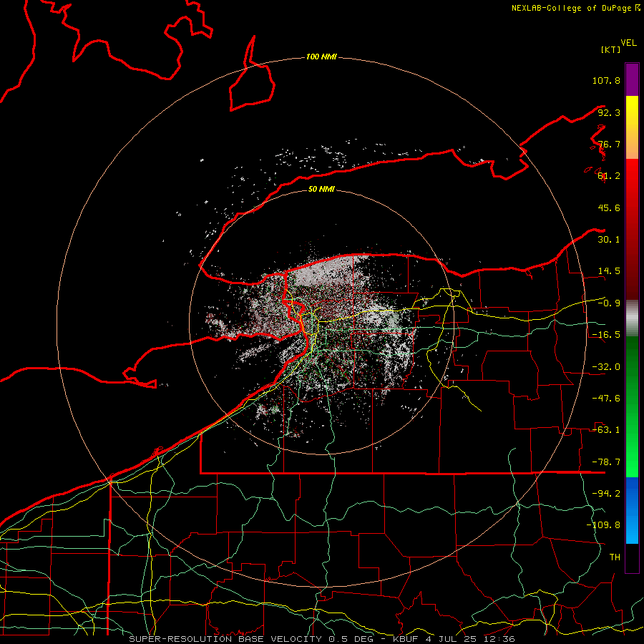Click the purple segment of the color bar
This screenshot has height=644, width=644.
pos(632,79)
